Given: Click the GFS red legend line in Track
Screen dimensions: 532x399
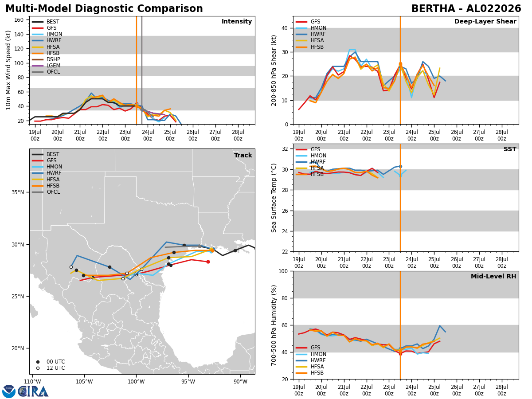Looking at the screenshot, I should pos(37,160).
